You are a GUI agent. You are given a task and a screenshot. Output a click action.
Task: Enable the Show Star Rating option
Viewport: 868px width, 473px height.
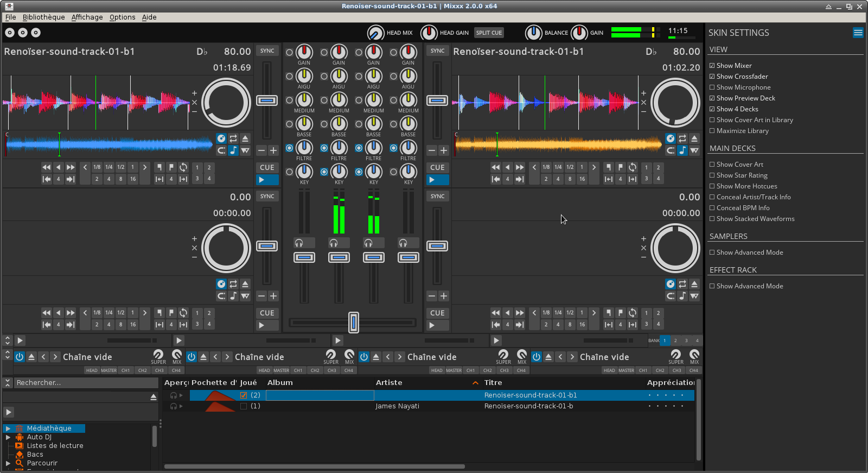coord(712,175)
